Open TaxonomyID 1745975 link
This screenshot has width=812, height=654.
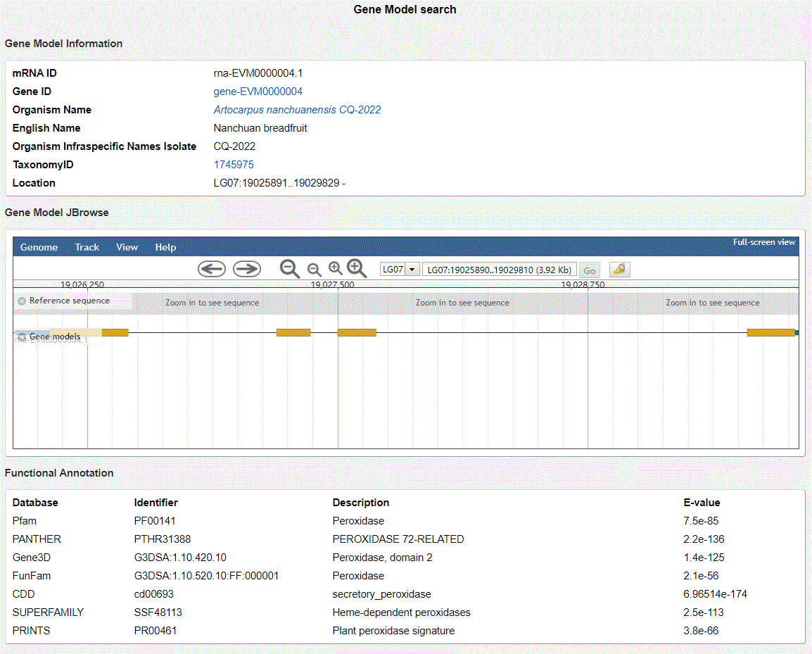point(234,165)
